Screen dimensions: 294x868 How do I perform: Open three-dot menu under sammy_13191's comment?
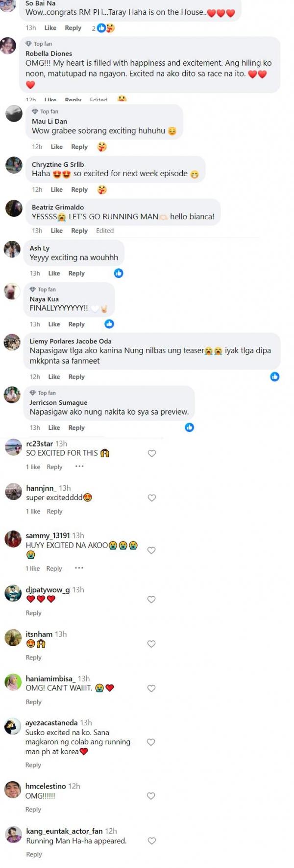[79, 568]
